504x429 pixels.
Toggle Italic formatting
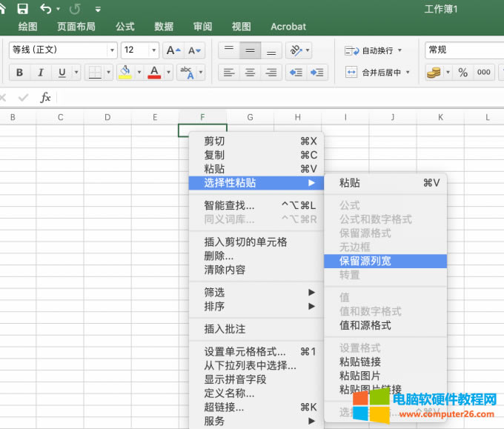[41, 73]
